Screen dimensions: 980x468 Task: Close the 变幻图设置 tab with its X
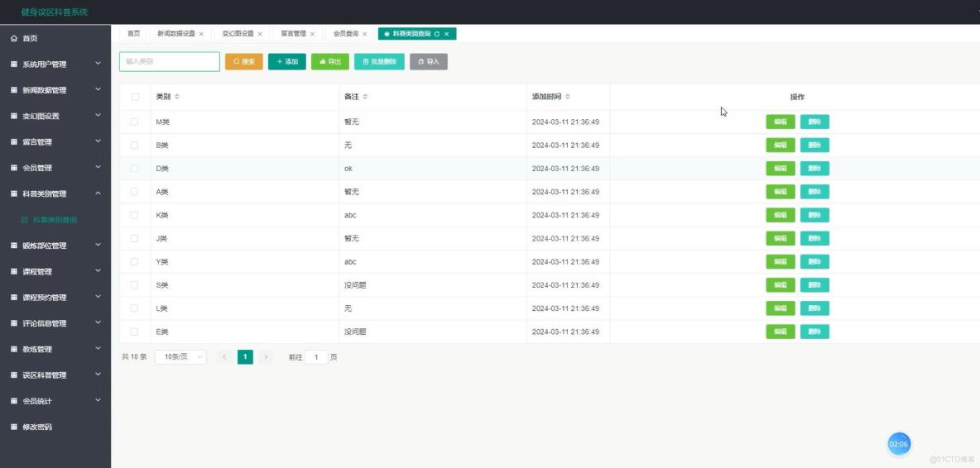[x=260, y=34]
